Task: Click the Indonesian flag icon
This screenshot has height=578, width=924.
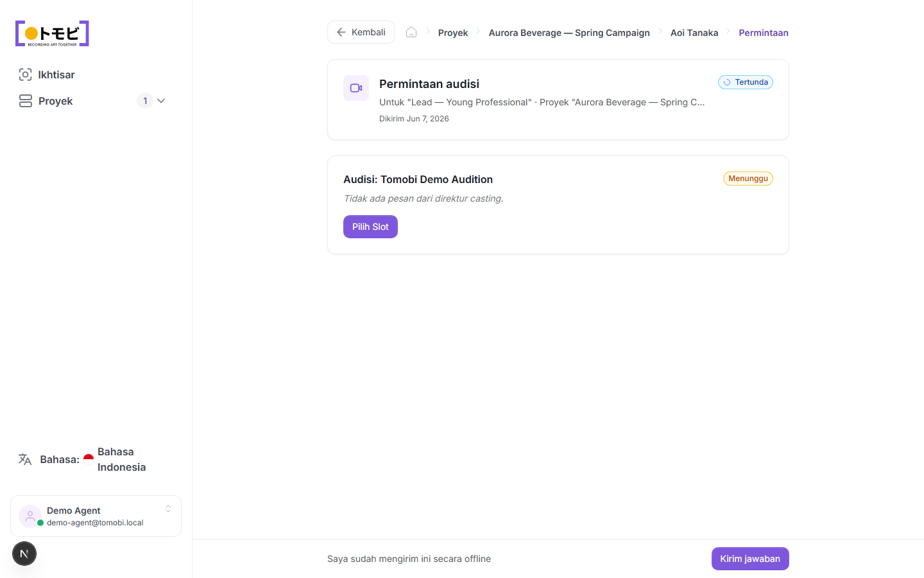Action: [x=89, y=459]
